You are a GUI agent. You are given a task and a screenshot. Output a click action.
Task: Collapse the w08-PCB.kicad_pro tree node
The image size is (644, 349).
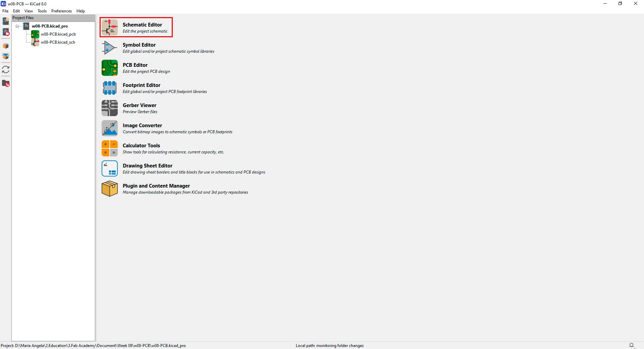[17, 26]
